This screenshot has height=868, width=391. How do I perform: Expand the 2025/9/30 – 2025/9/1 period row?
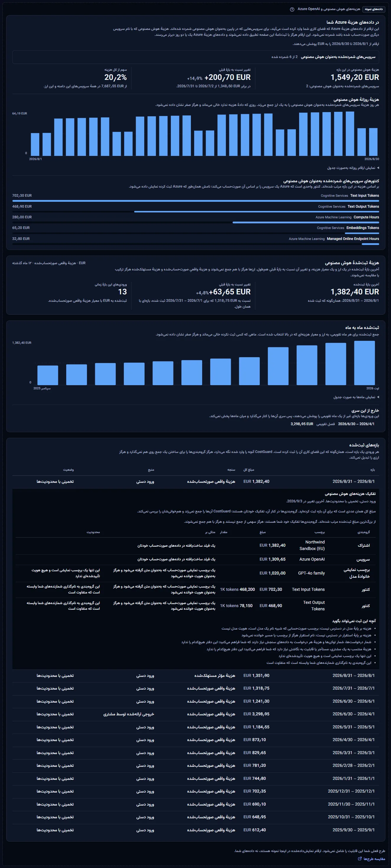[196, 830]
